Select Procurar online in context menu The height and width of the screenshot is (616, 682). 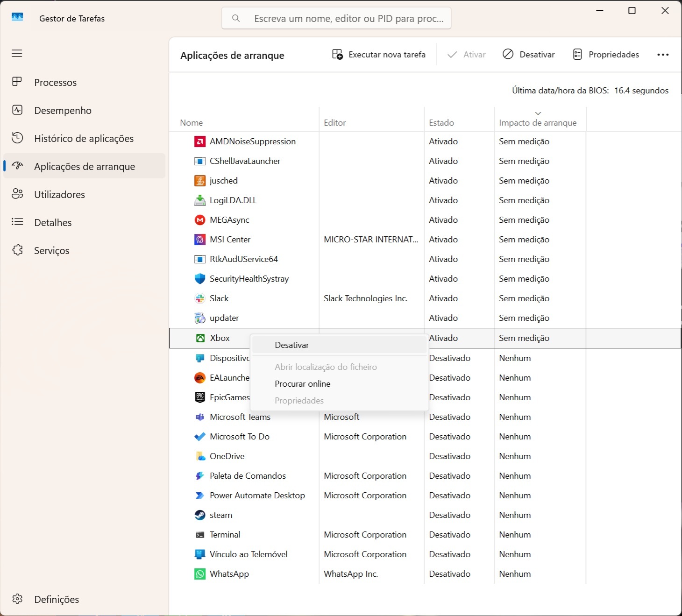(x=302, y=384)
